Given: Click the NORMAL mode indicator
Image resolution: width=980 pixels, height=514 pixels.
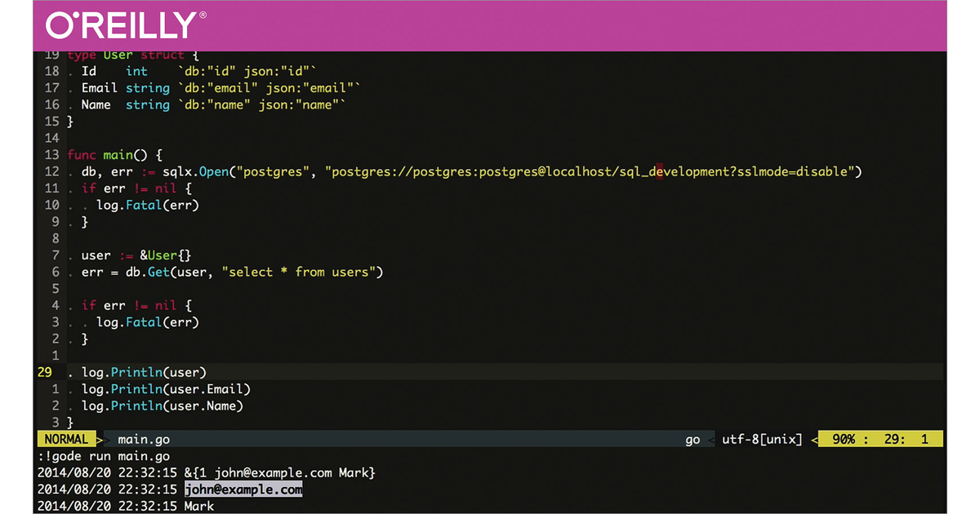Looking at the screenshot, I should point(65,440).
